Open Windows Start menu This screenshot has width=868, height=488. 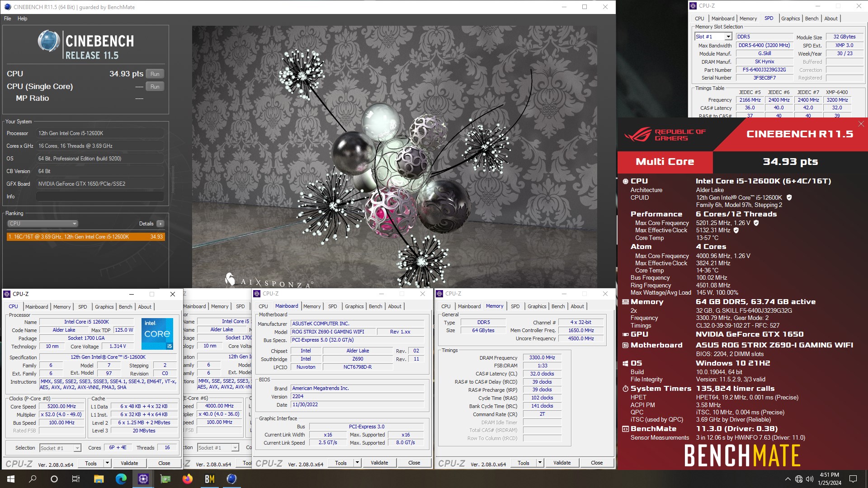(x=11, y=479)
